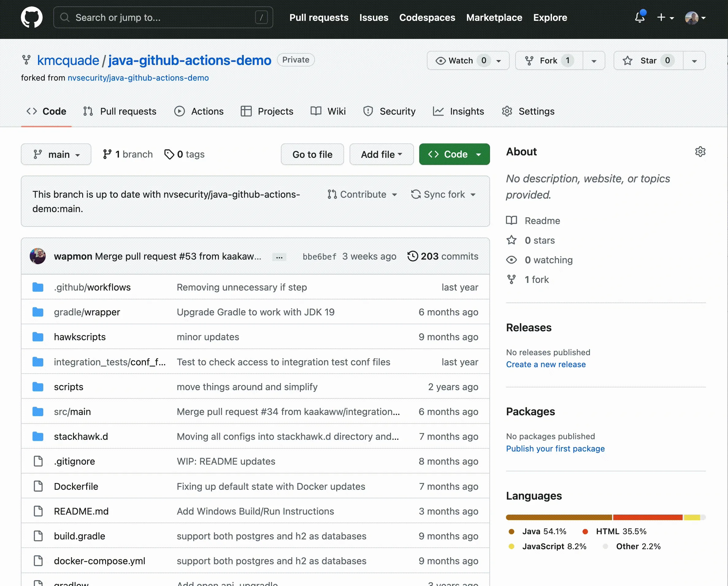
Task: Click wapmon's avatar on latest commit
Action: [38, 256]
